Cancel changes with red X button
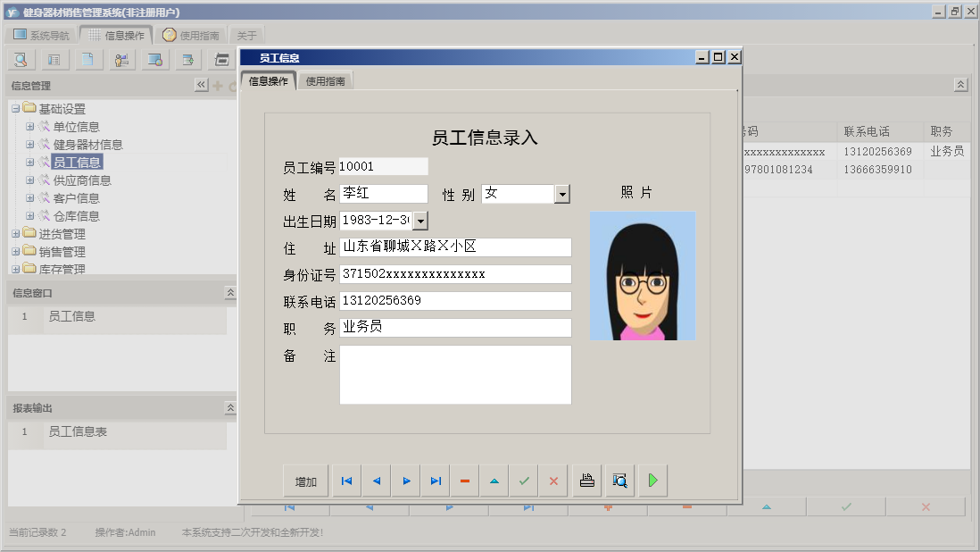 click(x=553, y=481)
